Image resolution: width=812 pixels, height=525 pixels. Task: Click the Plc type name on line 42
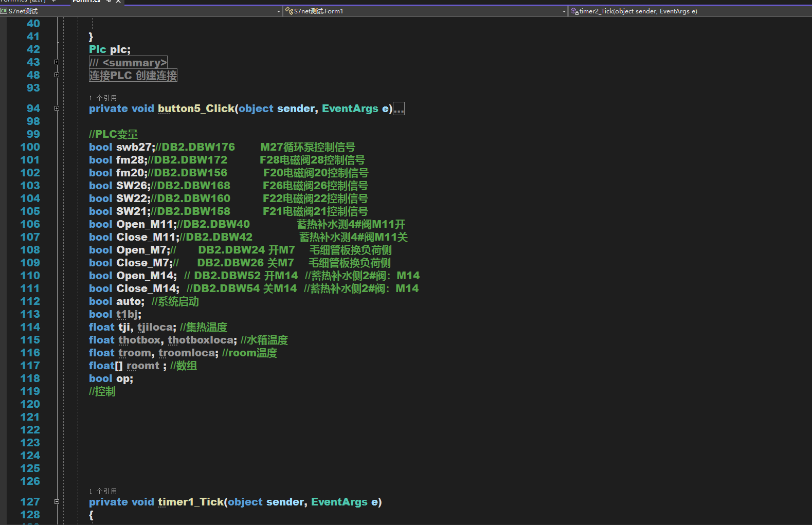pyautogui.click(x=97, y=49)
